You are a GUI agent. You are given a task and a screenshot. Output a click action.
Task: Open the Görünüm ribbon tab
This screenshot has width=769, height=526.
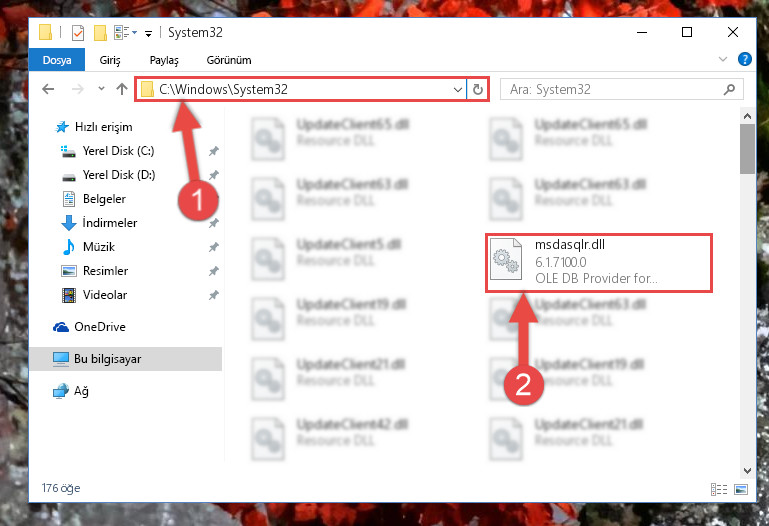point(229,60)
